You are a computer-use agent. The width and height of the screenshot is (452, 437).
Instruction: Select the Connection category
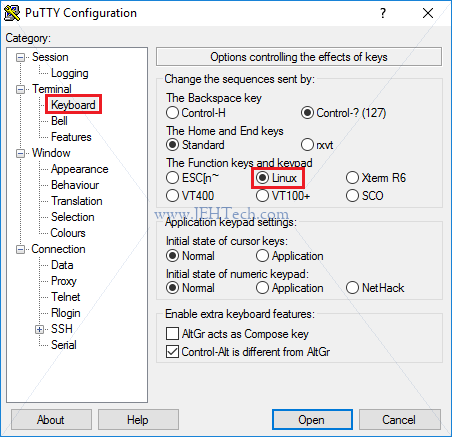[x=58, y=249]
